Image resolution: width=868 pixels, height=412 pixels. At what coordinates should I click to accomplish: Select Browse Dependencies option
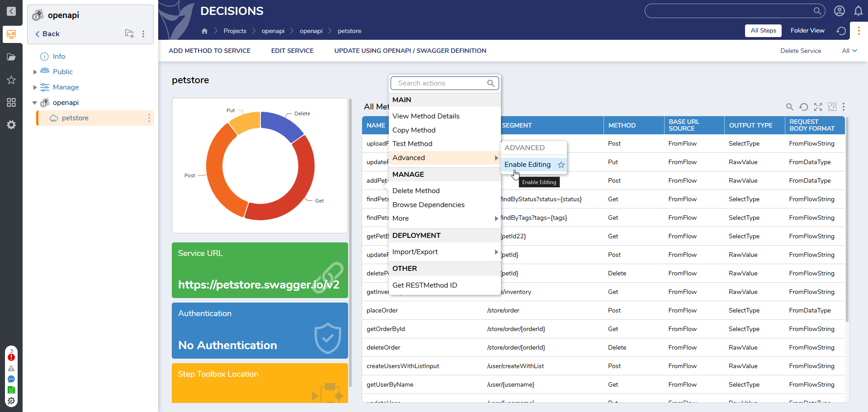428,205
